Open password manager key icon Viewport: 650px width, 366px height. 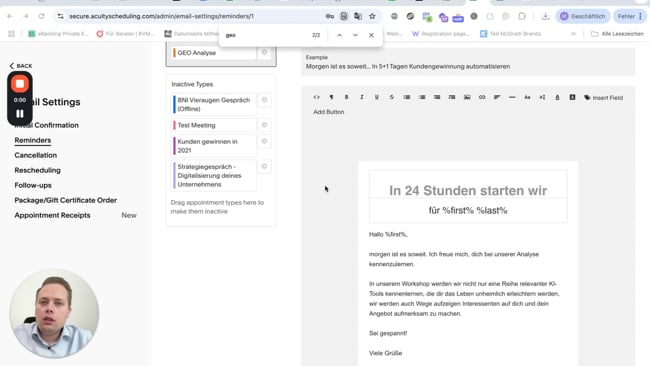pyautogui.click(x=330, y=16)
